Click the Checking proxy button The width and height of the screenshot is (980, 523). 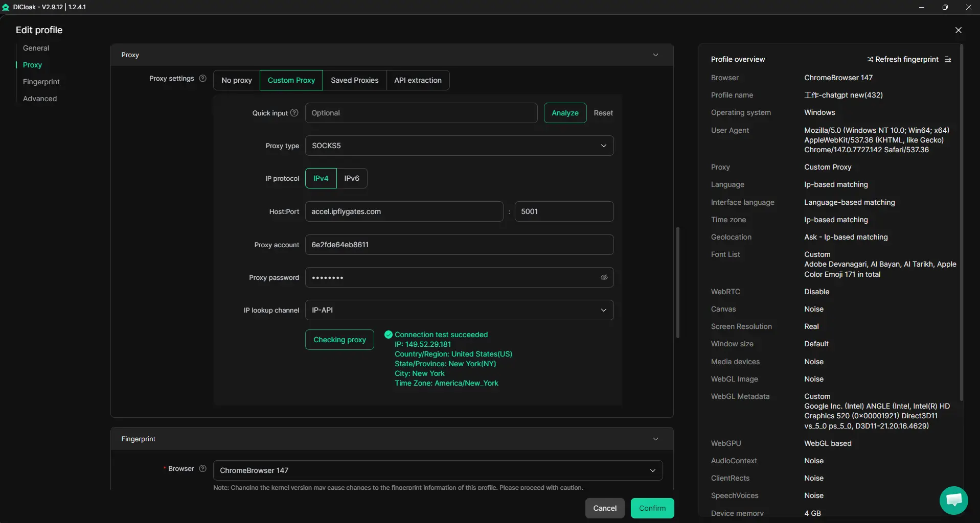pos(339,340)
